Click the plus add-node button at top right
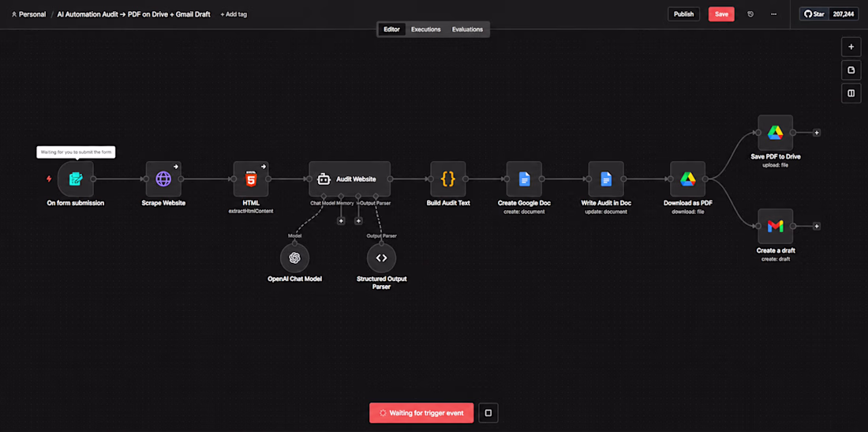The height and width of the screenshot is (432, 868). coord(851,47)
